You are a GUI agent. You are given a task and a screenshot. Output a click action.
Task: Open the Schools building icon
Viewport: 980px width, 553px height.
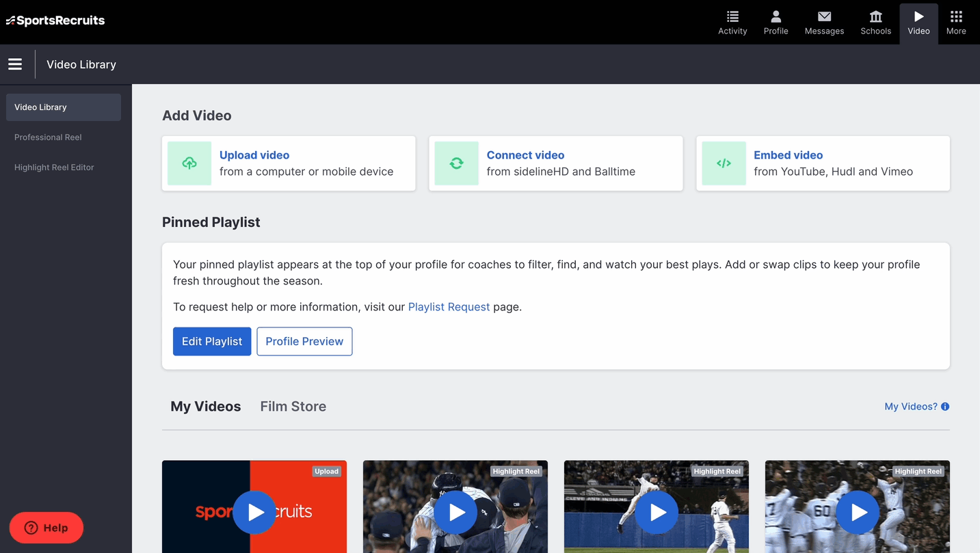875,16
